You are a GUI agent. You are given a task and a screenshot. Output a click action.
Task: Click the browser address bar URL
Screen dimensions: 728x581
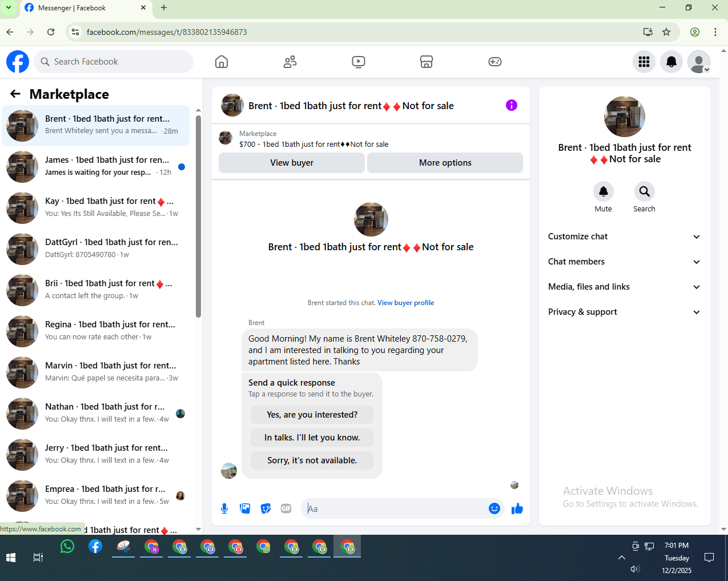point(167,32)
